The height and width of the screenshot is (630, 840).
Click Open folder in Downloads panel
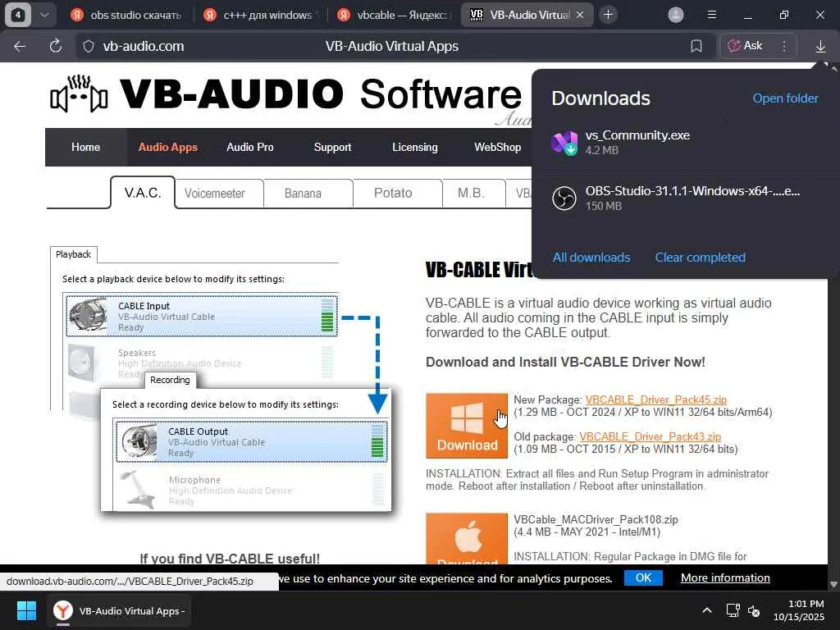pos(785,98)
